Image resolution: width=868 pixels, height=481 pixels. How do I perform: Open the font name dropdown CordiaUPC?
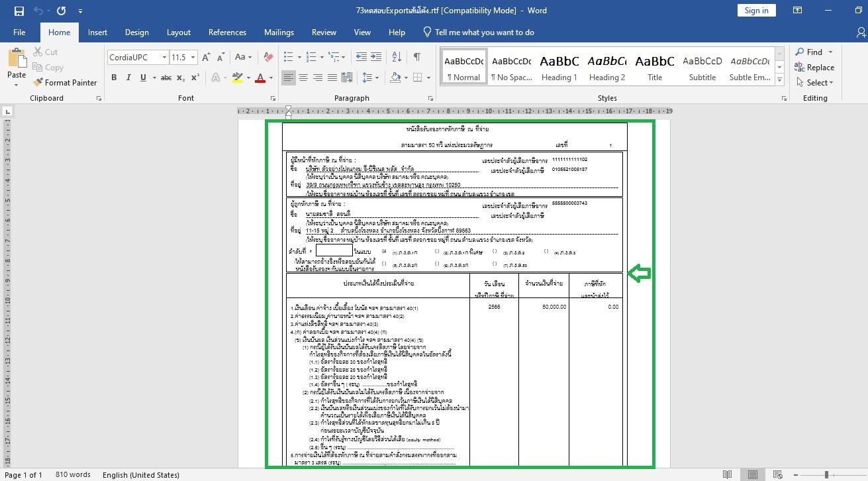coord(164,58)
